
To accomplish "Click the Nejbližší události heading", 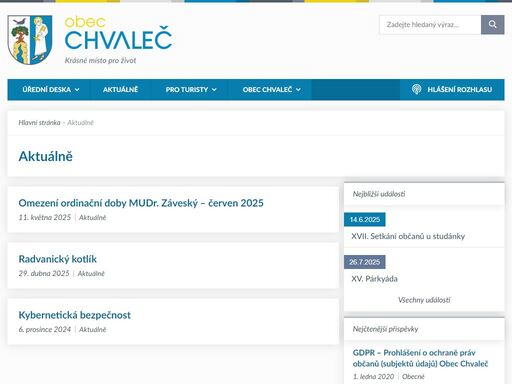I will tap(379, 194).
